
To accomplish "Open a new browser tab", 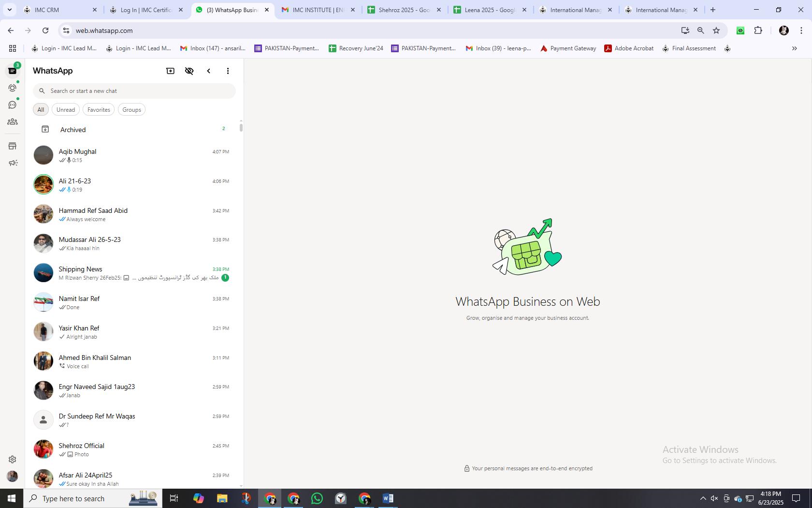I will pyautogui.click(x=713, y=10).
